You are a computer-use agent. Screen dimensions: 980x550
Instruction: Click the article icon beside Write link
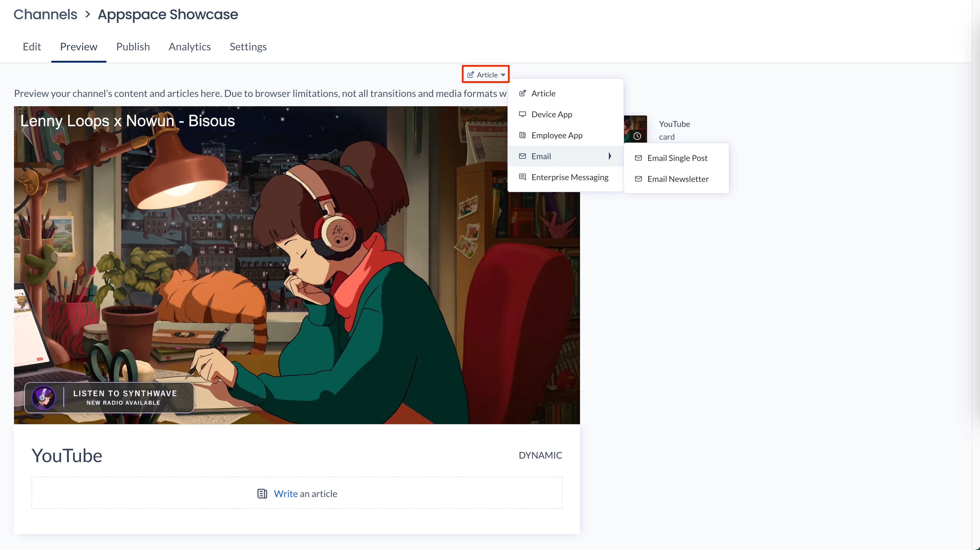point(262,494)
